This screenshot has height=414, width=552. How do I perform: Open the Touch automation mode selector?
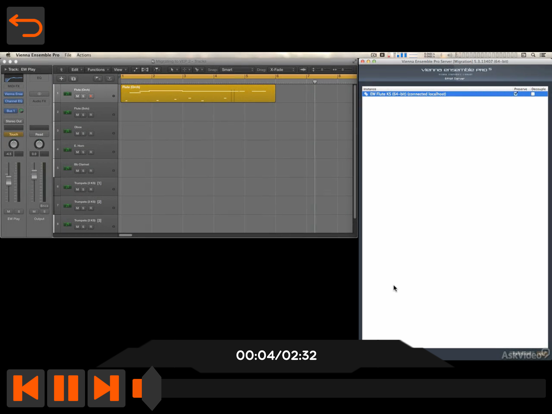click(14, 134)
